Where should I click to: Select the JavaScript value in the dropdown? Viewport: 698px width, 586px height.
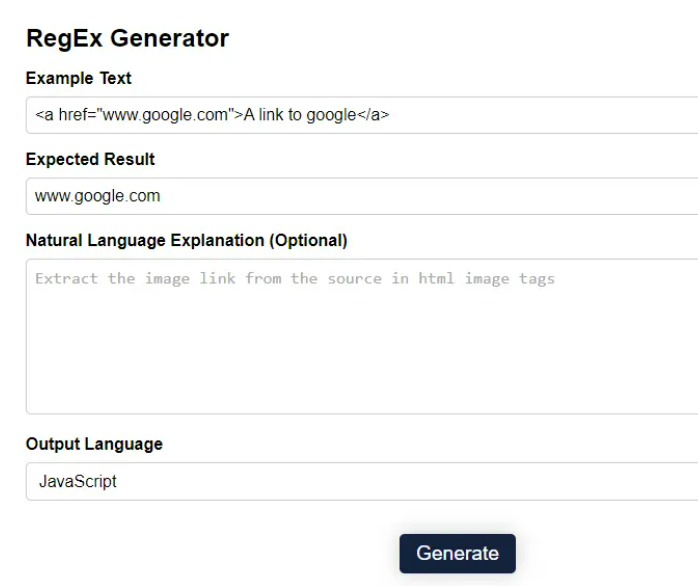[x=77, y=481]
